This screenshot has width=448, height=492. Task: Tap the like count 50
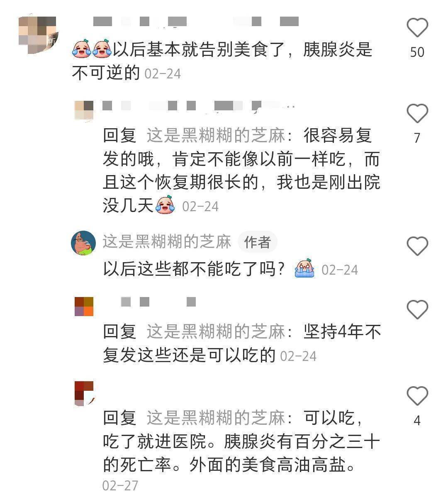[417, 52]
